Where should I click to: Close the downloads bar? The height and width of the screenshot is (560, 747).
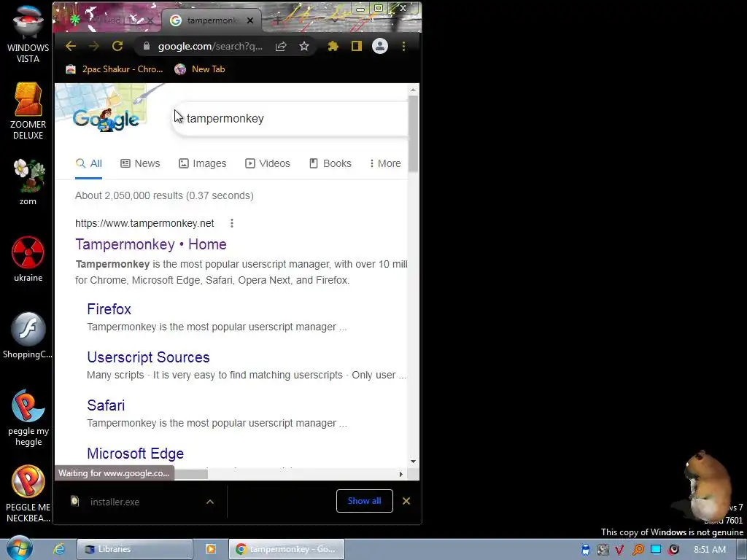pyautogui.click(x=406, y=501)
